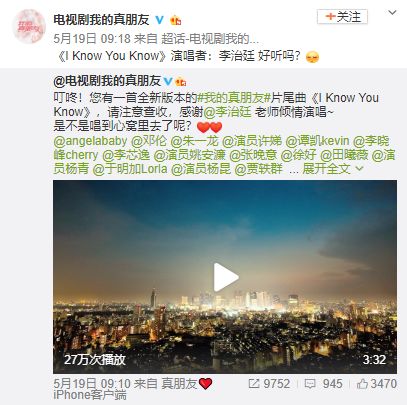Click the blue verified V badge at top
407x405 pixels.
(x=160, y=20)
